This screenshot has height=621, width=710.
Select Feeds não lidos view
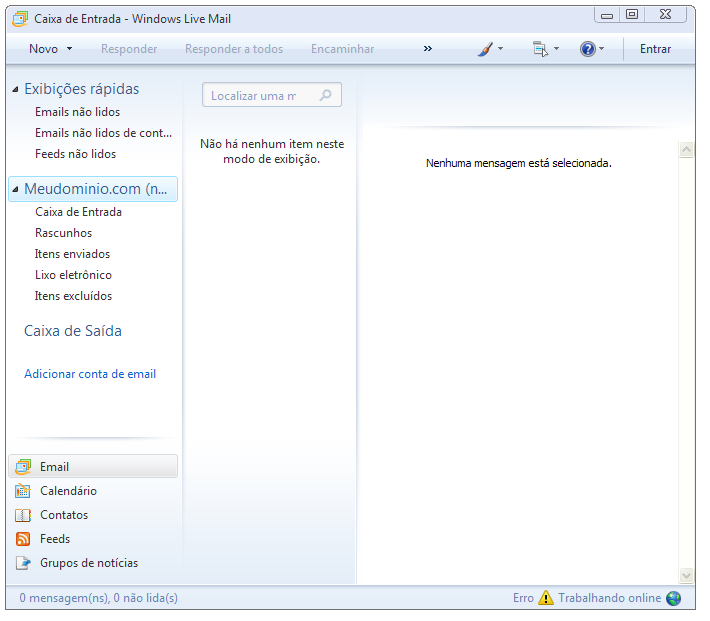coord(76,154)
